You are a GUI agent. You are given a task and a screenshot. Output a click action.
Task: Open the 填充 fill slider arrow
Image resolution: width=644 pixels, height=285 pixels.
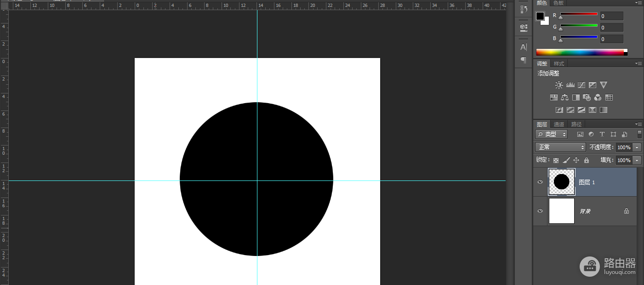[x=637, y=160]
